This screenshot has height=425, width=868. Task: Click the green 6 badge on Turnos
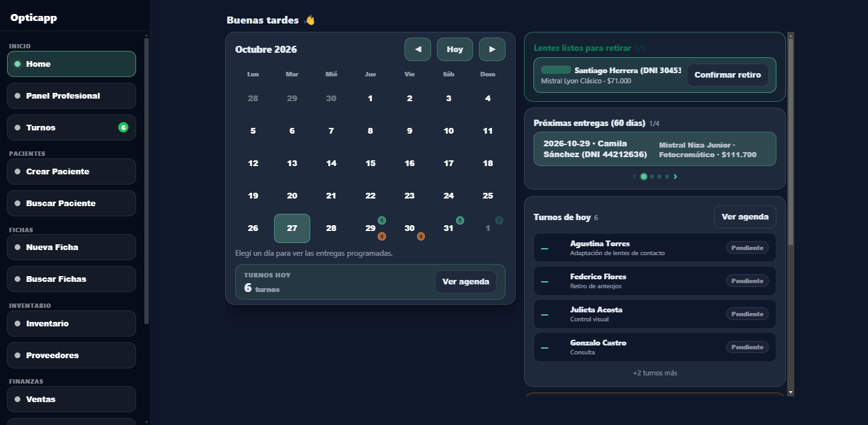click(123, 128)
